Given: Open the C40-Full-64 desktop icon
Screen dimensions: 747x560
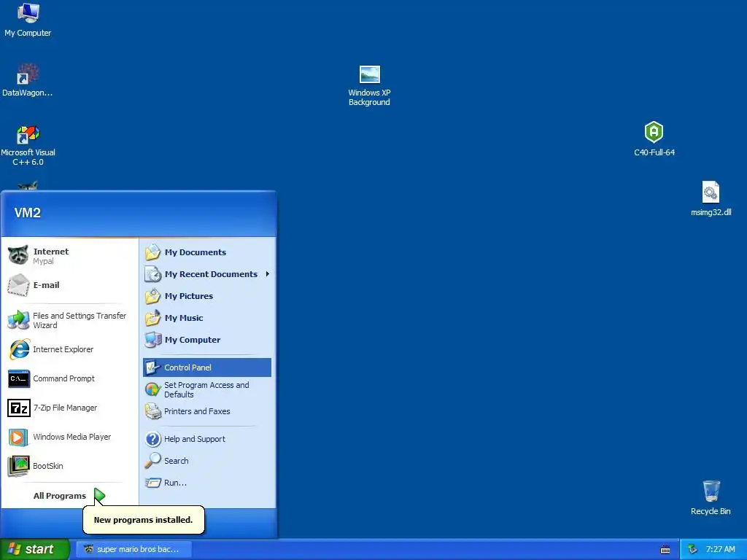Looking at the screenshot, I should point(654,139).
